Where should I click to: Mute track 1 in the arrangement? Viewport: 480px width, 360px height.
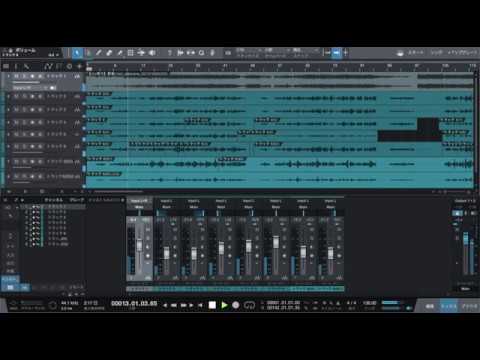(x=16, y=76)
